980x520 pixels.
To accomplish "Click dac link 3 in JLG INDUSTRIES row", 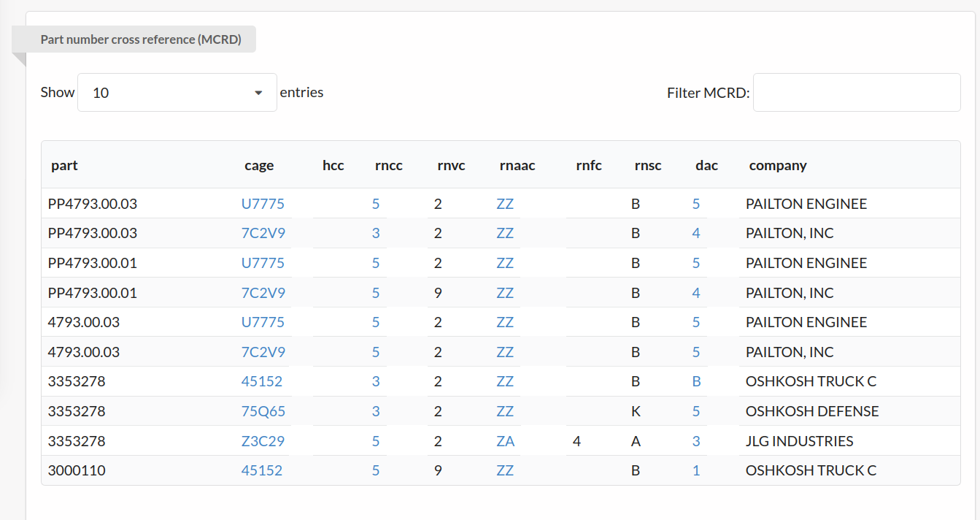I will 696,441.
